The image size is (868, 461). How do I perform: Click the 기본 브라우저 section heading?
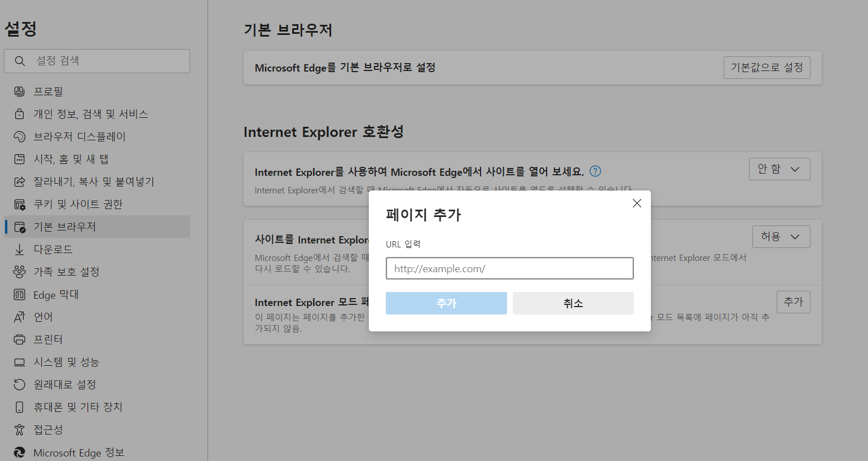(288, 30)
